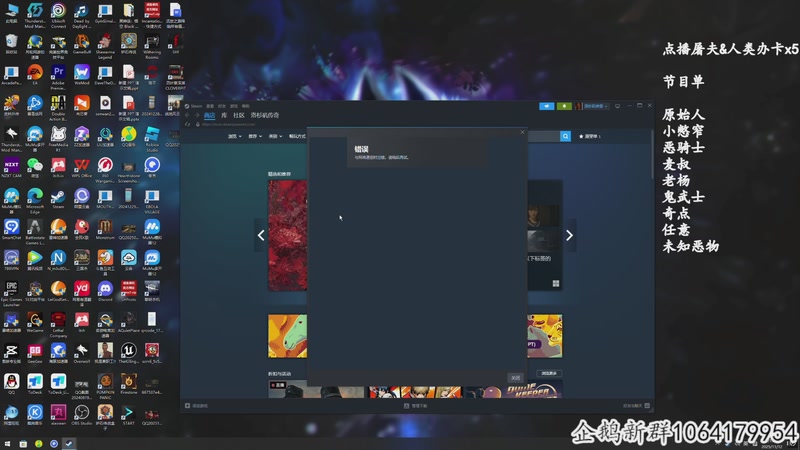Select the Dead by Daylight desktop icon

tap(82, 15)
